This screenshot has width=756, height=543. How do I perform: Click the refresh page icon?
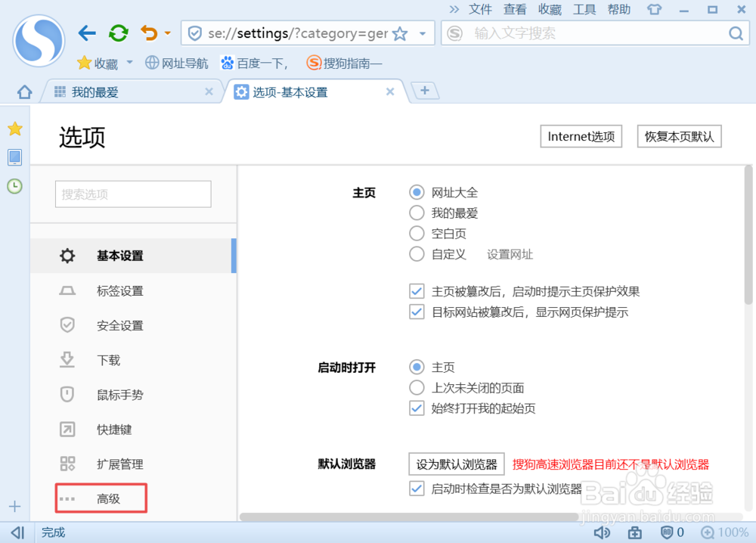coord(118,33)
